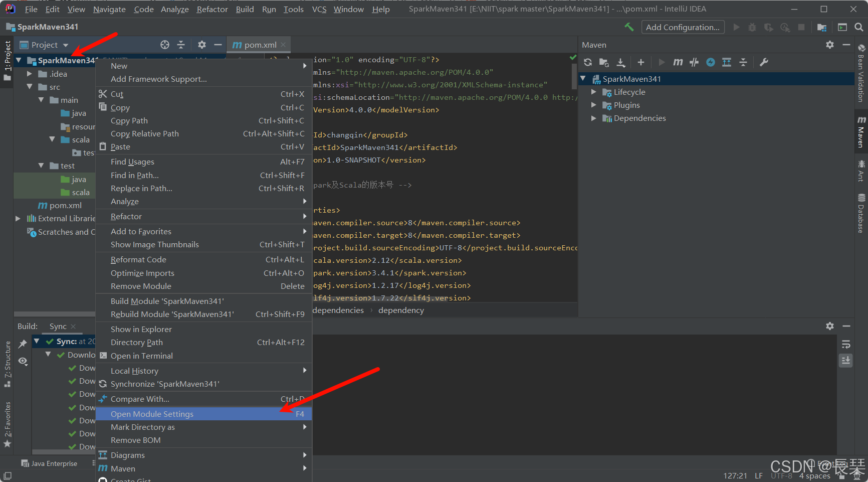Open the Bean Validation side tab

point(861,73)
